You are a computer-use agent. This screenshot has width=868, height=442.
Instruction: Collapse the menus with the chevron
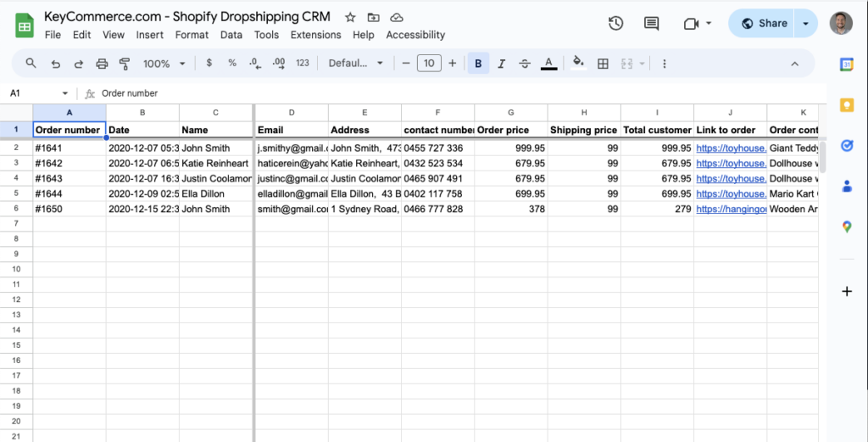[794, 64]
